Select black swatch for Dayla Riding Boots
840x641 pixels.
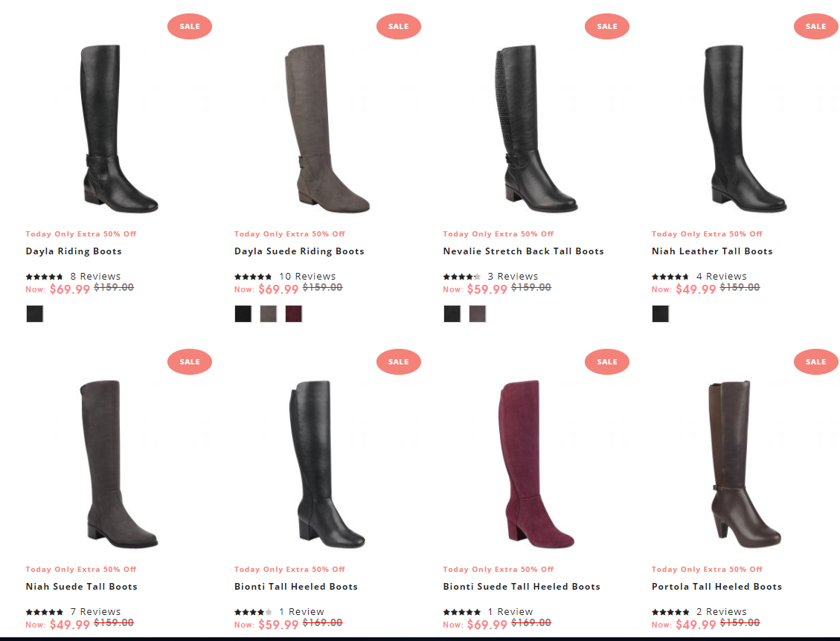pos(35,314)
